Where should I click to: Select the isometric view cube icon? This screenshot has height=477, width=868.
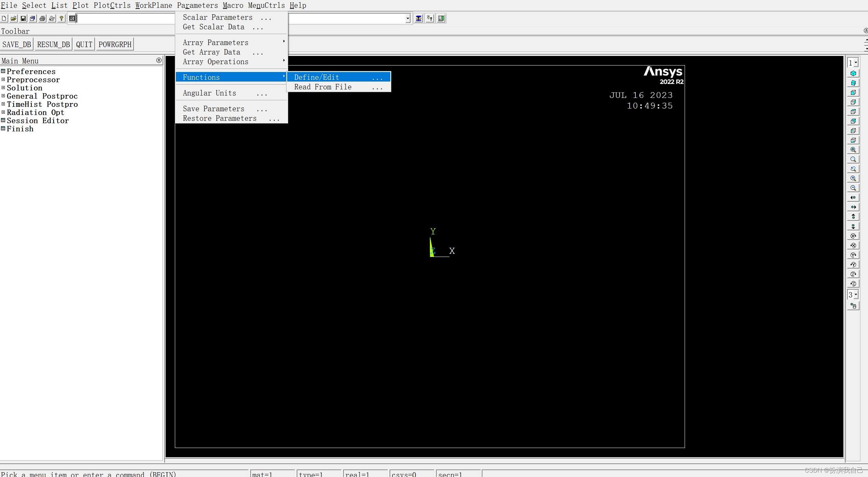853,73
